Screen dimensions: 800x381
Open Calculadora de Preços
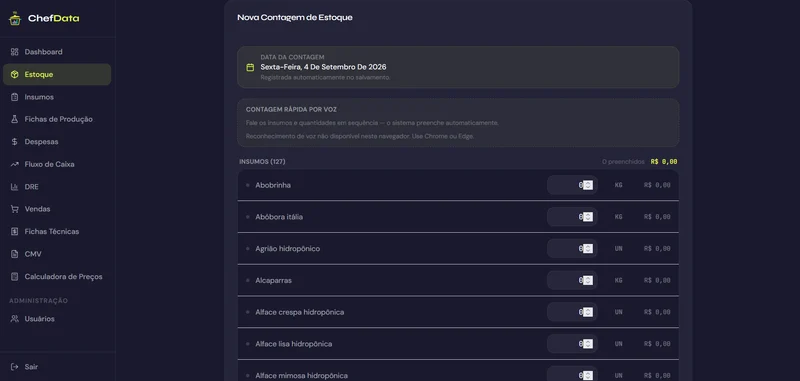tap(57, 276)
